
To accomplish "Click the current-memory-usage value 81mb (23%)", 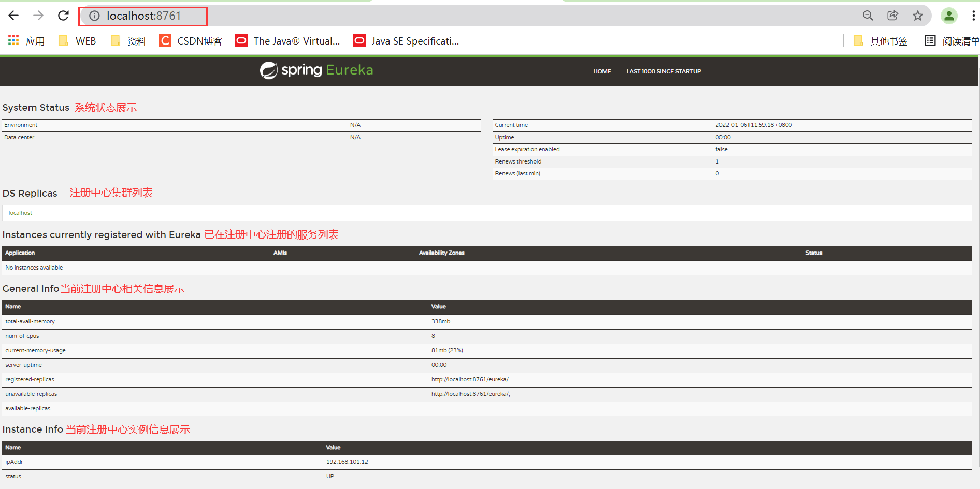I will click(447, 350).
